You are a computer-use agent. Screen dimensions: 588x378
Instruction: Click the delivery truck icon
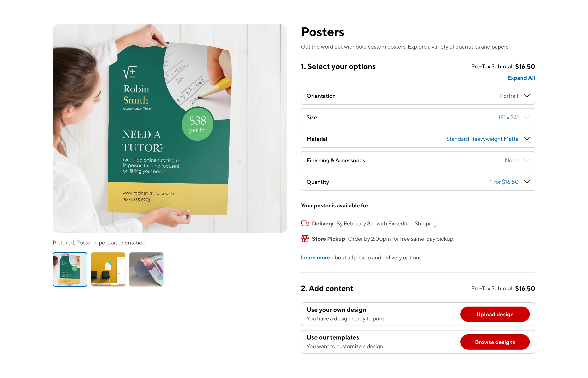click(305, 223)
